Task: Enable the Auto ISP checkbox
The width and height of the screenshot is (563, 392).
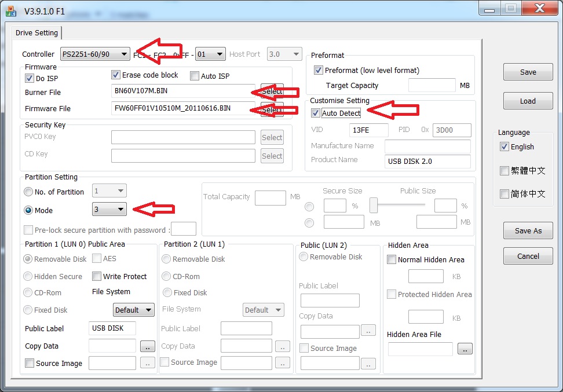Action: coord(194,75)
